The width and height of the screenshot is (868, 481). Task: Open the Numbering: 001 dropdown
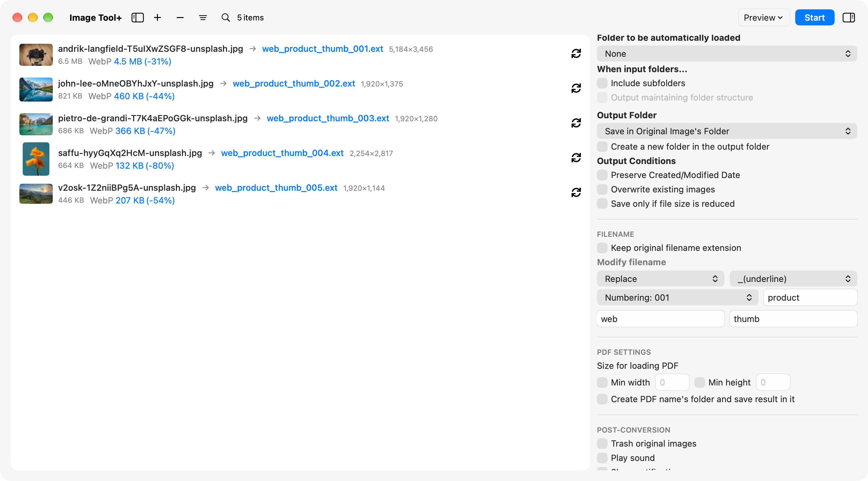[x=677, y=298]
